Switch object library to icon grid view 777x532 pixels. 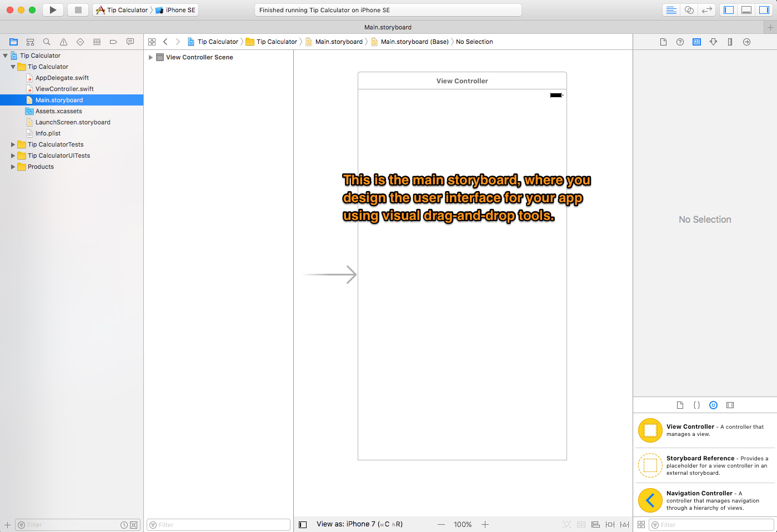pyautogui.click(x=641, y=524)
